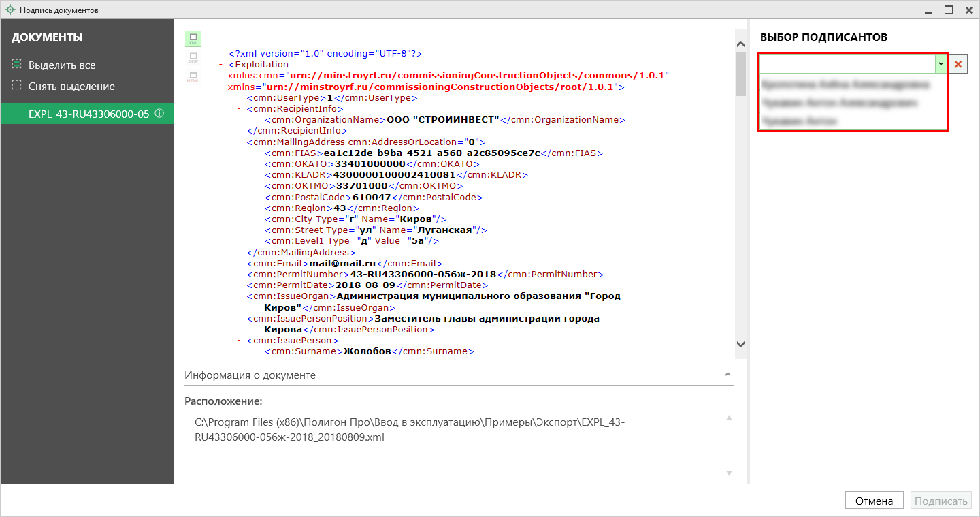The height and width of the screenshot is (517, 980).
Task: Click info icon beside EXPL_43-RU43306000-05
Action: tap(159, 114)
